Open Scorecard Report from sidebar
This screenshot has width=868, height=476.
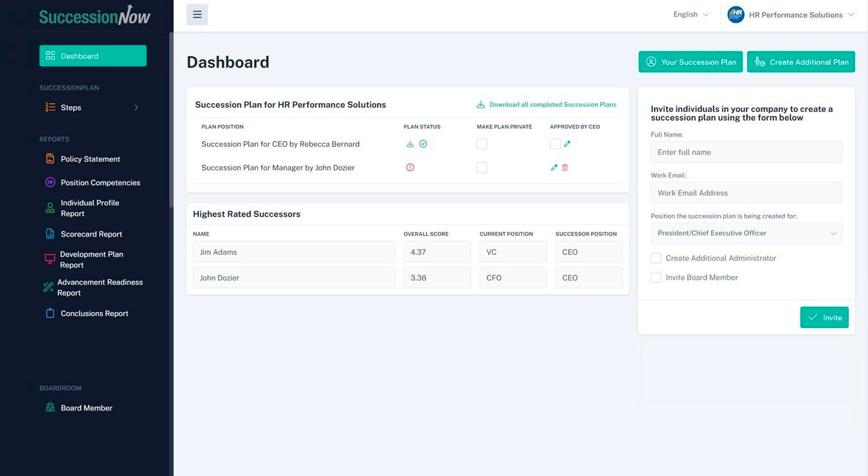point(91,234)
